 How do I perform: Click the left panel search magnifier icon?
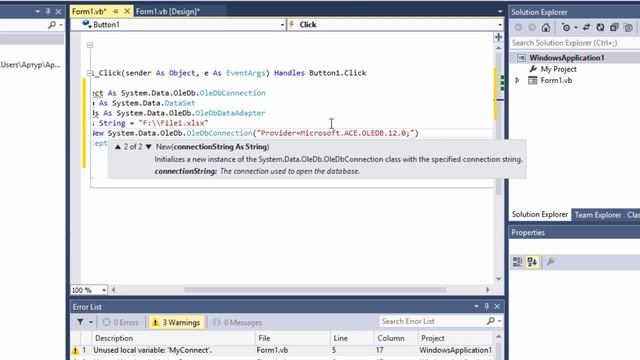[x=52, y=25]
